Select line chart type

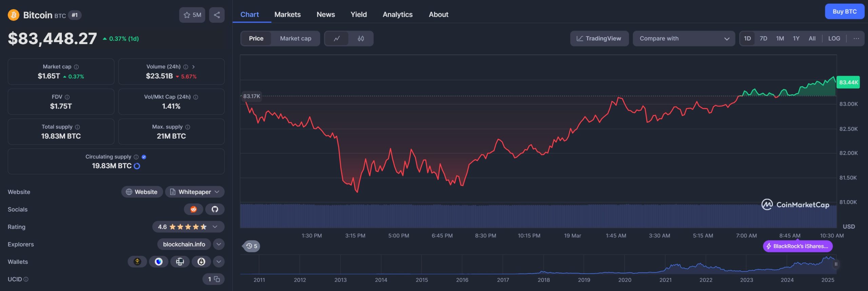click(337, 38)
